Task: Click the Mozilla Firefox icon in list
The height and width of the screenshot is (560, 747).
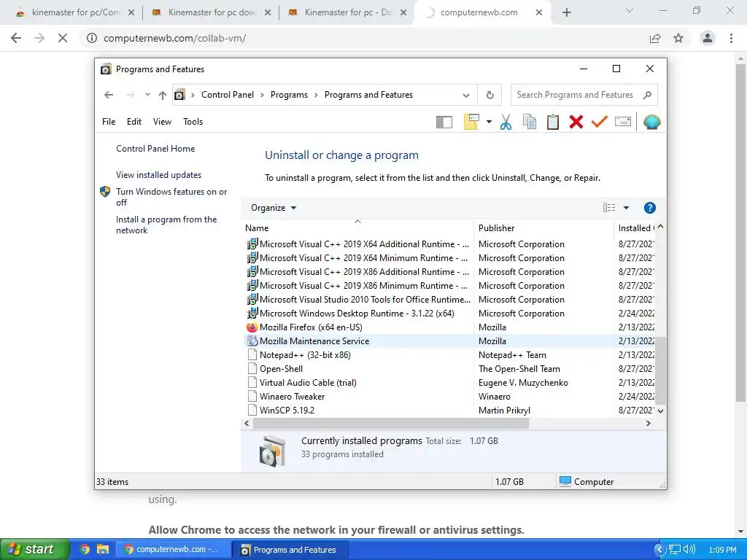Action: [x=252, y=327]
